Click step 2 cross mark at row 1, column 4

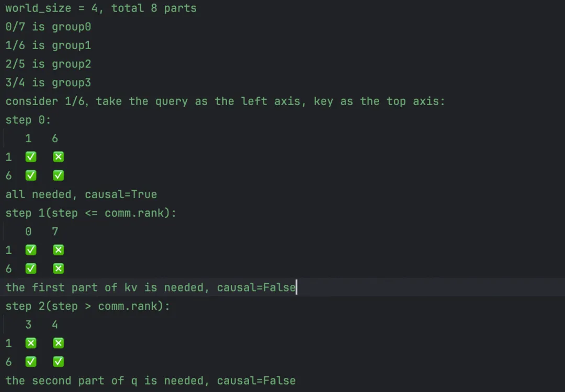coord(58,343)
